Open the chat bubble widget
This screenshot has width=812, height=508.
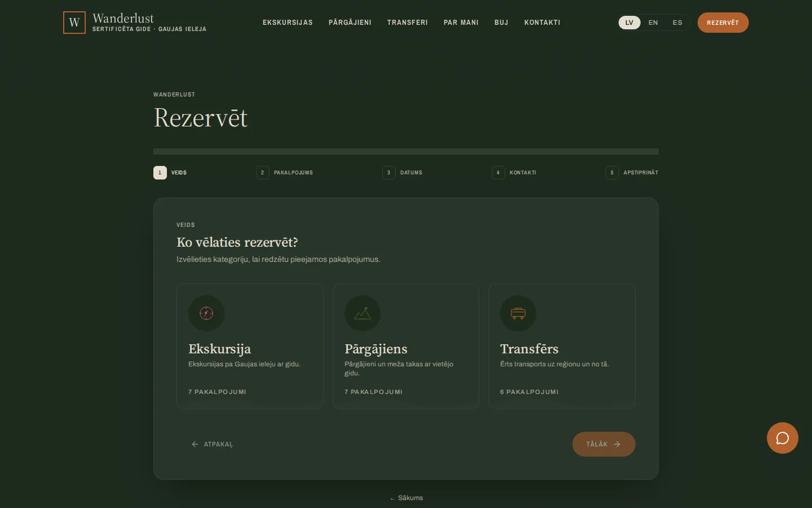[x=783, y=438]
